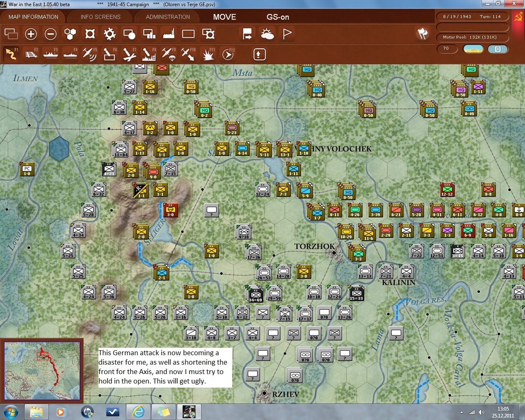Image resolution: width=525 pixels, height=420 pixels.
Task: Click the 8/19/1943 Turn 114 date box
Action: [x=472, y=17]
